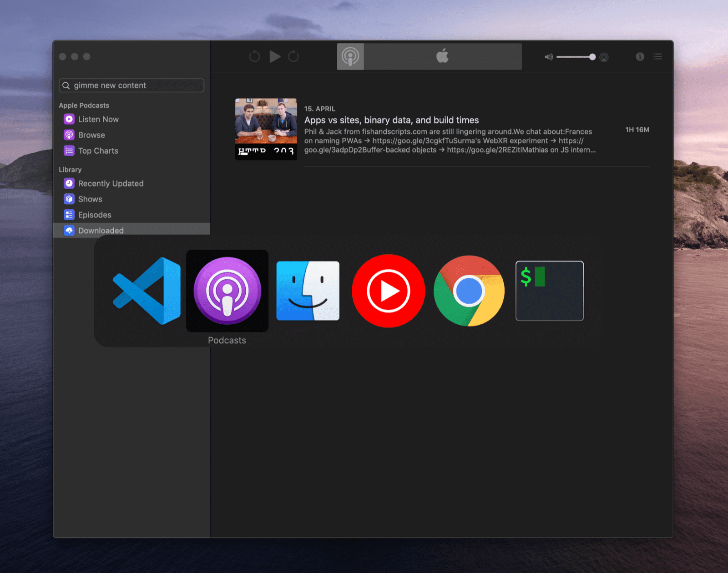Play the current episode
The height and width of the screenshot is (573, 728).
point(274,56)
